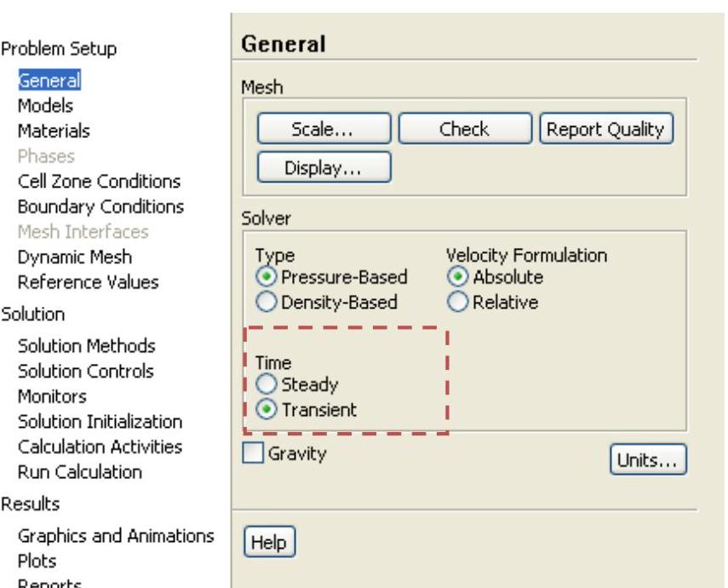Select the Pressure-Based solver type

(263, 277)
